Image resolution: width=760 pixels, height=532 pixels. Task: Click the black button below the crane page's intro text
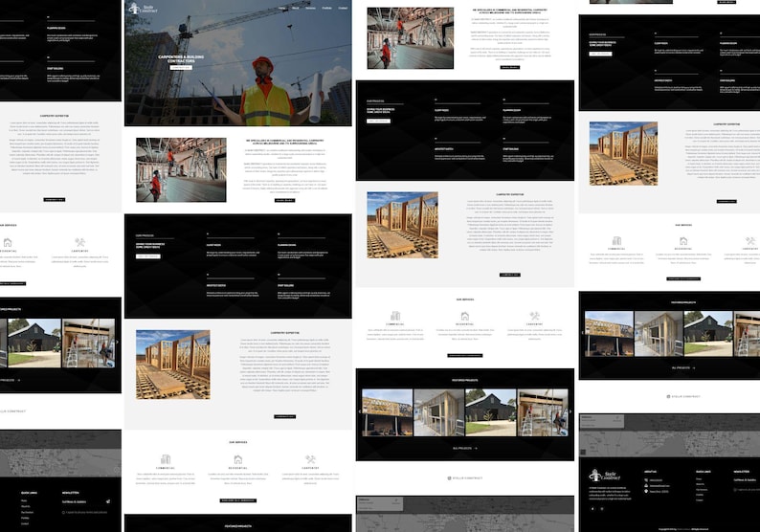[x=284, y=200]
